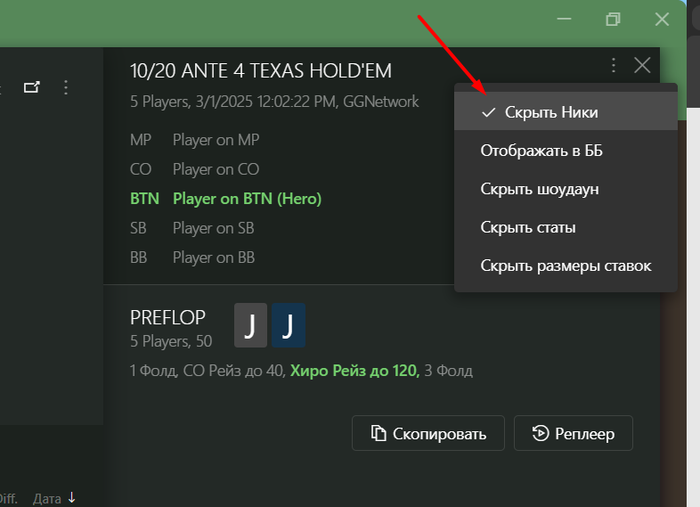Click the Player on CO row
The image size is (700, 507).
point(215,169)
